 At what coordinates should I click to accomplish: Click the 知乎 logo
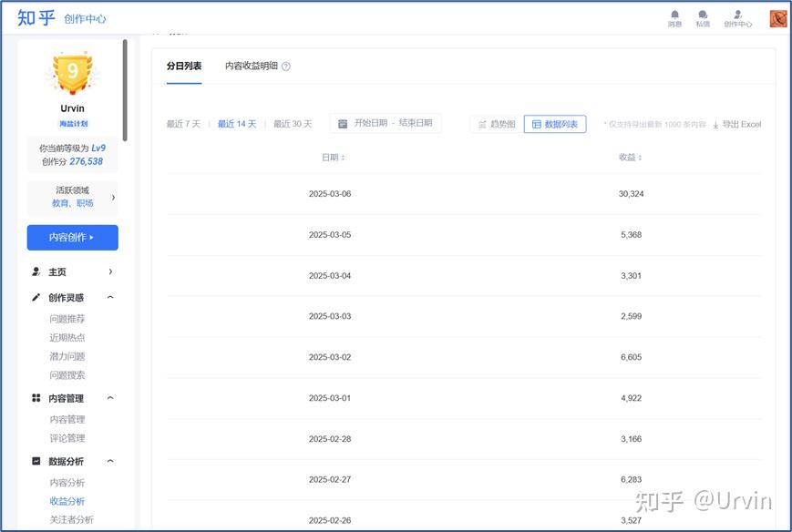pos(36,17)
